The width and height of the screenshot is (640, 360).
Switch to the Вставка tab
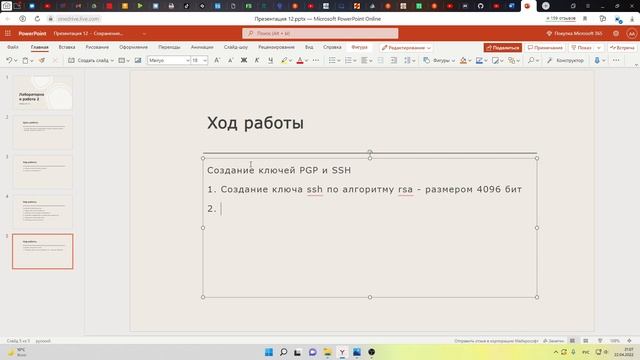click(x=67, y=47)
